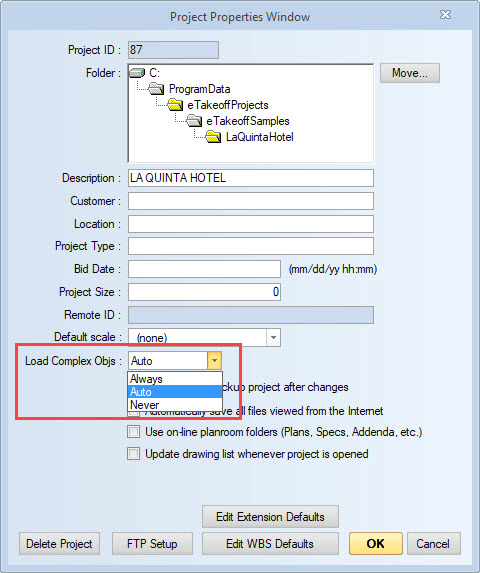Image resolution: width=480 pixels, height=573 pixels.
Task: Click into the Description text field
Action: [x=251, y=178]
